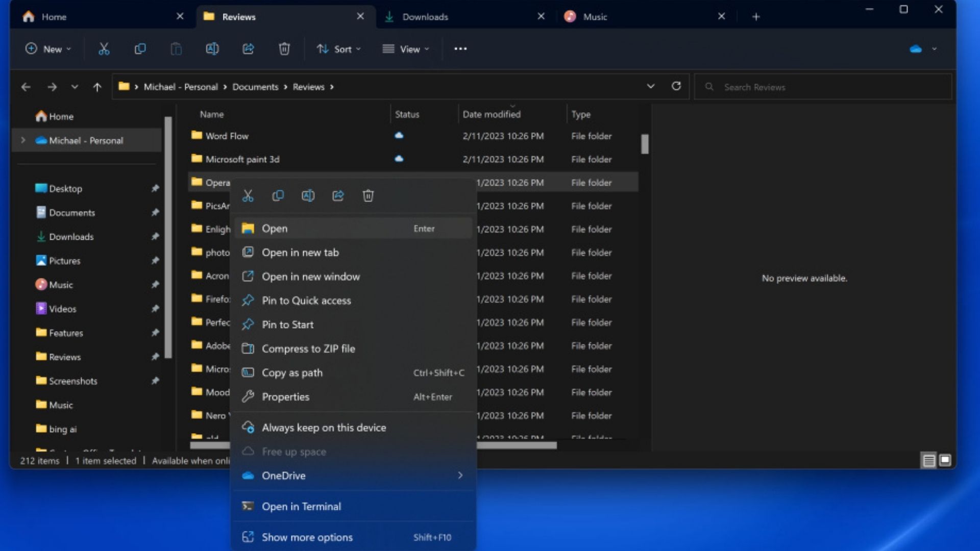
Task: Switch to the Downloads tab
Action: tap(425, 17)
